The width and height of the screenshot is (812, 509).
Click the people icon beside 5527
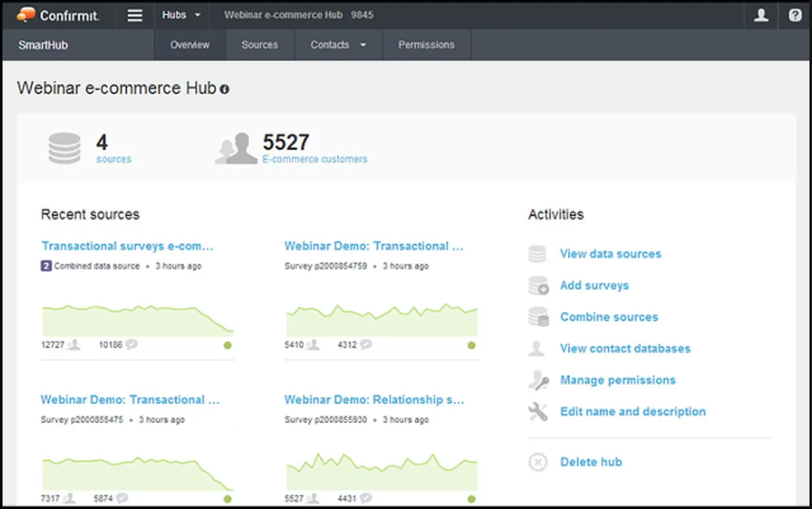click(236, 148)
